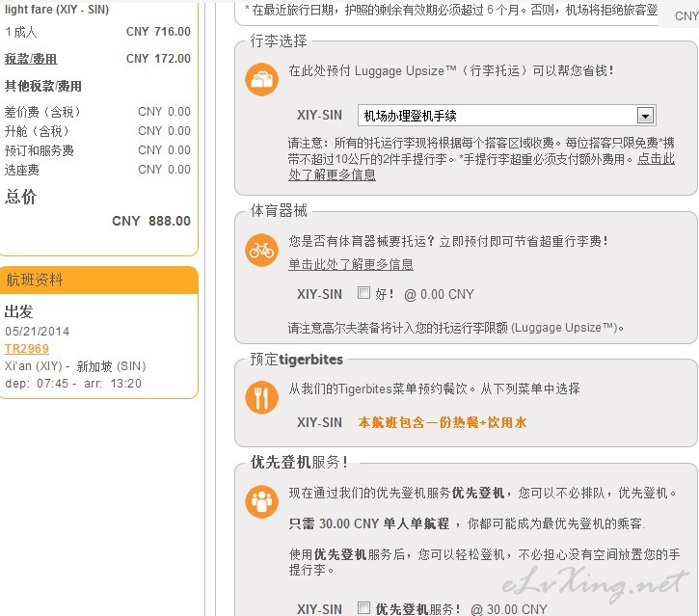Click the adult fare CNY 716.00
The image size is (699, 616).
pos(158,31)
